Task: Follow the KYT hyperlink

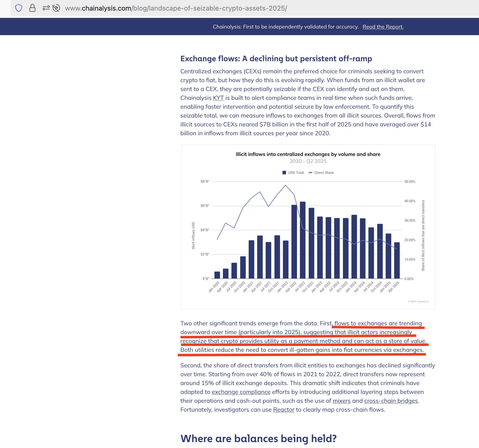Action: pos(218,98)
